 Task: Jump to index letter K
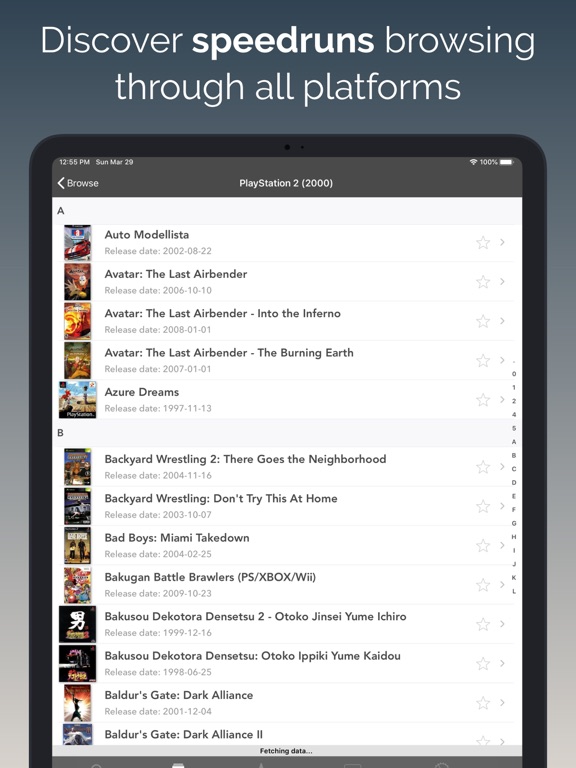(514, 577)
